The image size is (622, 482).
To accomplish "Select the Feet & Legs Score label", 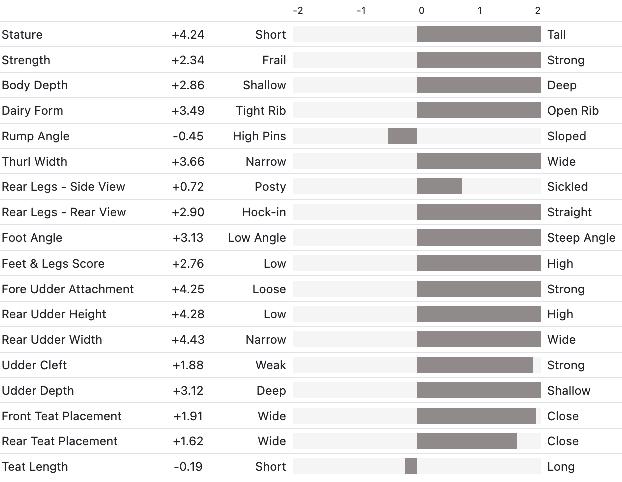I will point(53,264).
